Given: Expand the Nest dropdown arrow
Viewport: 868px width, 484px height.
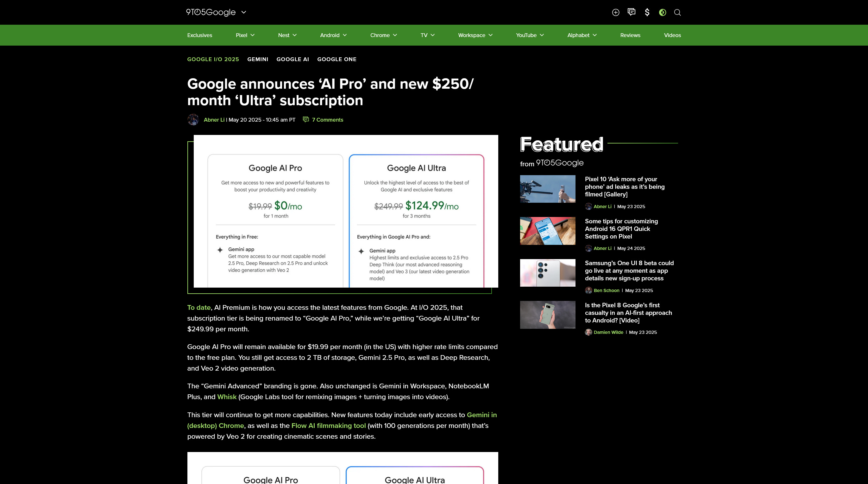Looking at the screenshot, I should 295,35.
